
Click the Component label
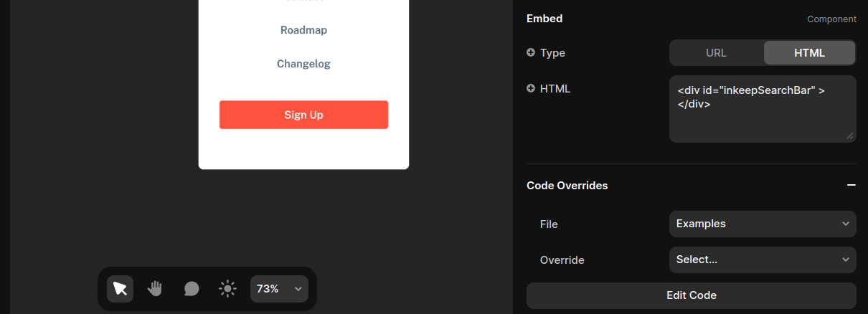(831, 19)
